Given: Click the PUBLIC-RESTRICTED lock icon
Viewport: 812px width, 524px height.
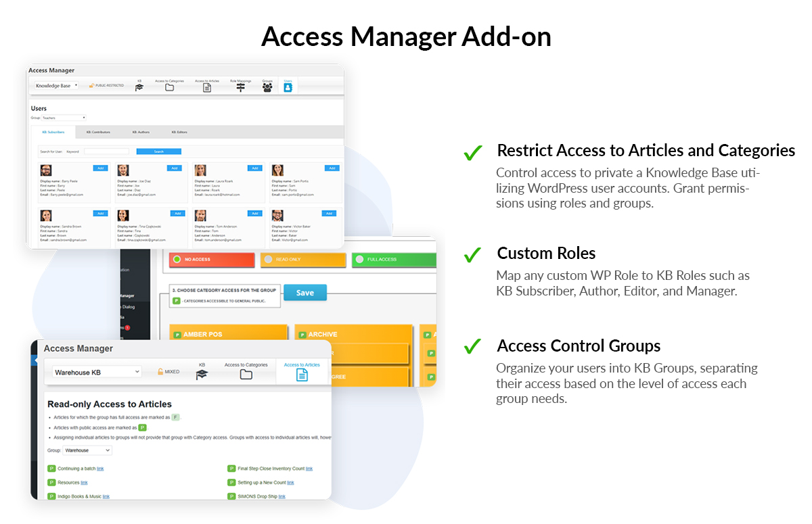Looking at the screenshot, I should (x=91, y=85).
